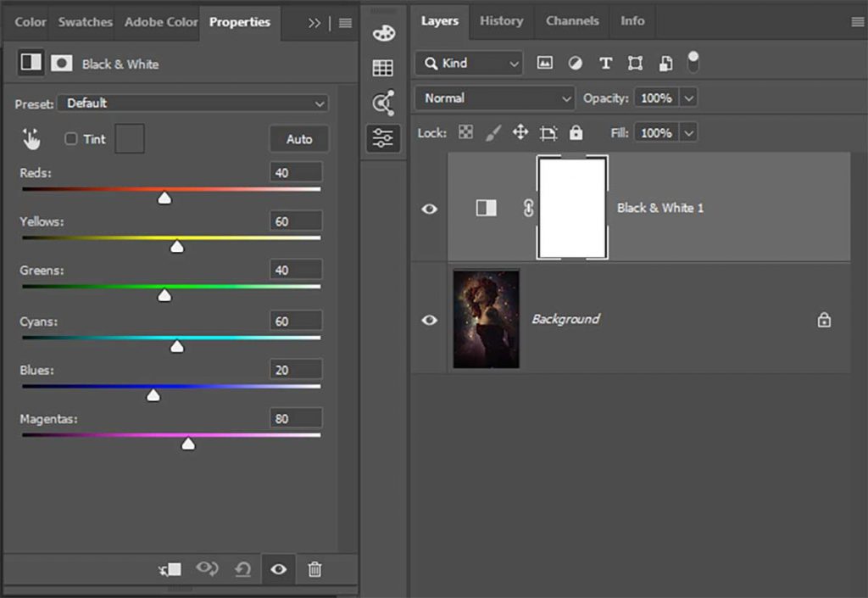The width and height of the screenshot is (868, 598).
Task: Filter layers by Type using the T icon
Action: click(604, 62)
